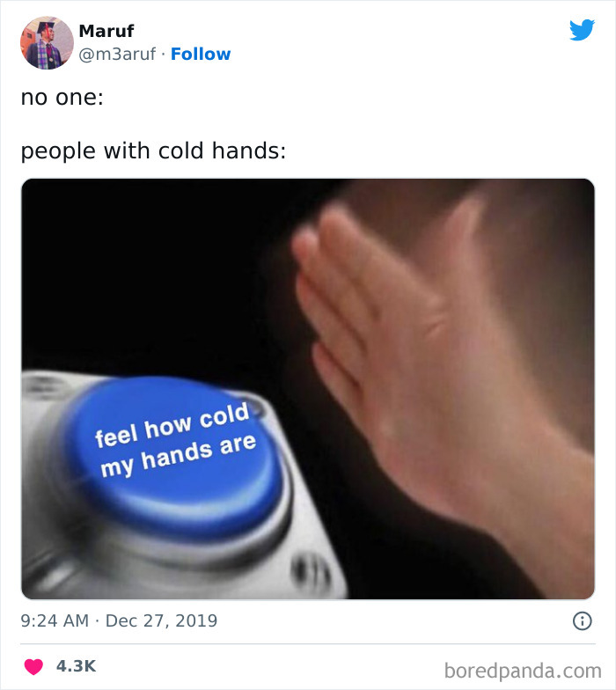Click the graduation cap in avatar
This screenshot has width=616, height=690.
pos(46,27)
